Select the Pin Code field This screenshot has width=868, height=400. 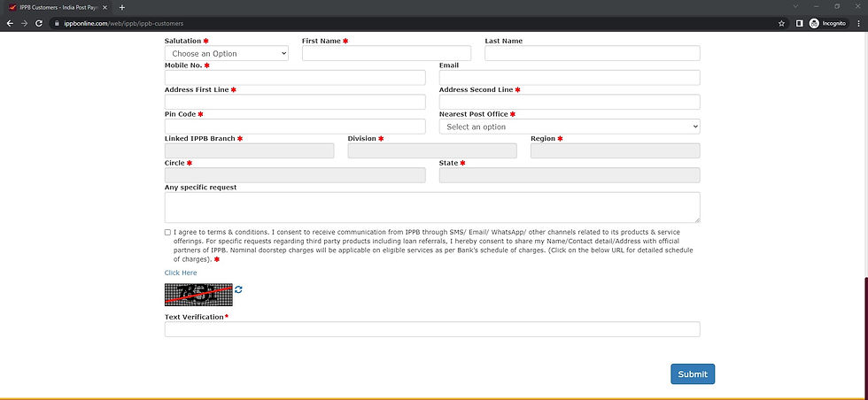tap(295, 127)
